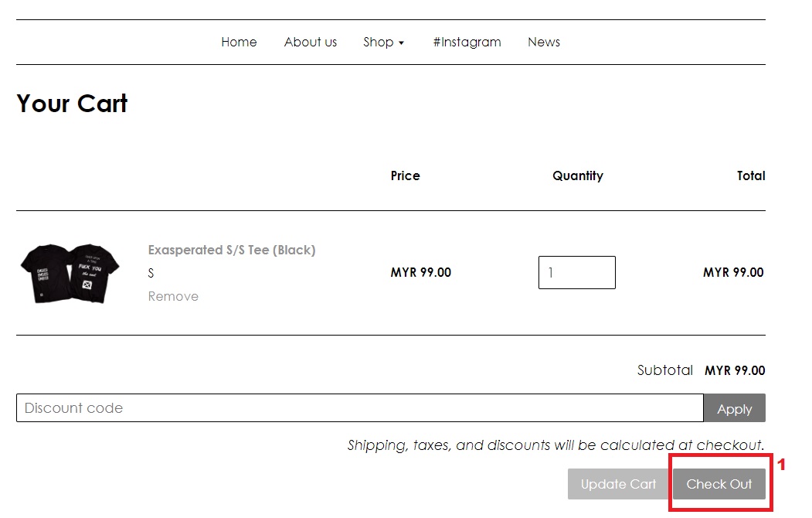The width and height of the screenshot is (812, 518).
Task: Click the black tee product thumbnail
Action: click(x=70, y=273)
